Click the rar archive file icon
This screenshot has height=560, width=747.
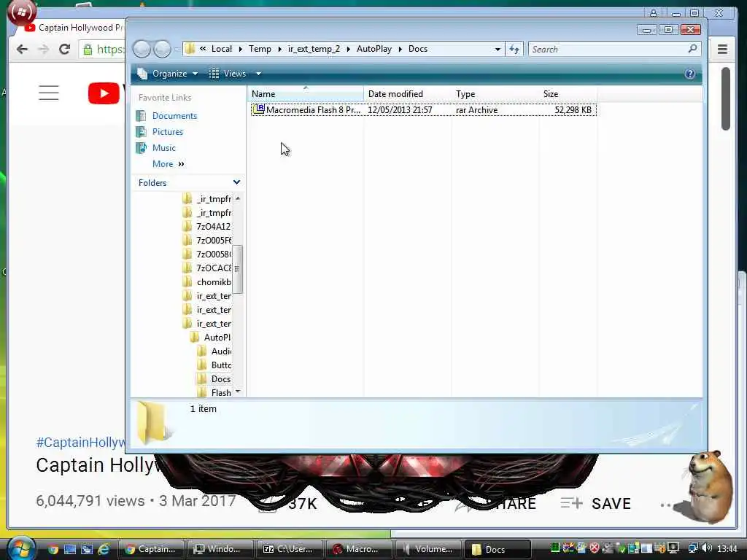pos(259,109)
